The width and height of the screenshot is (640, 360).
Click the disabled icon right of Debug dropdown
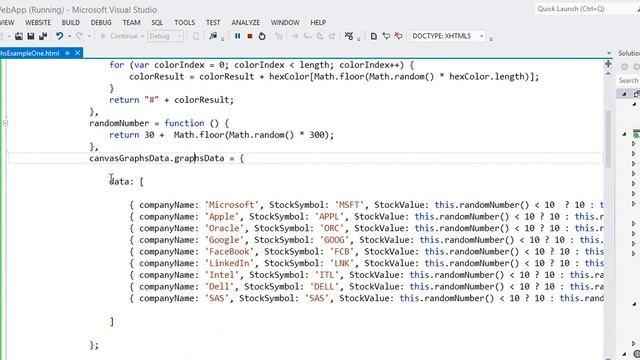tap(196, 36)
